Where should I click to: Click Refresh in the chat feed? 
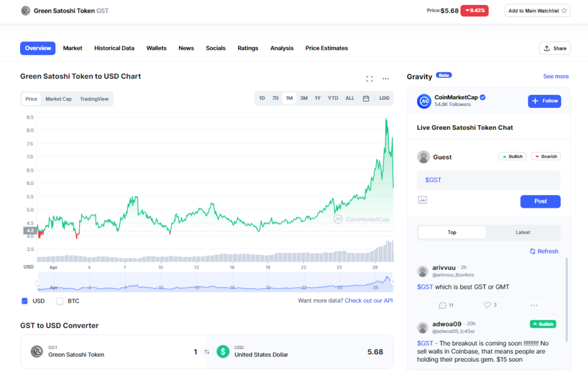point(544,251)
